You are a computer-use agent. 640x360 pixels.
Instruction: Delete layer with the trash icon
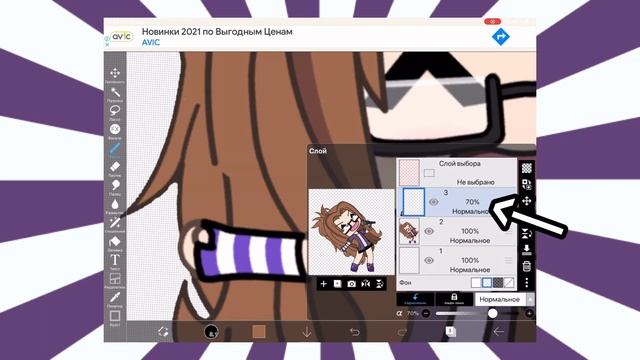(527, 266)
